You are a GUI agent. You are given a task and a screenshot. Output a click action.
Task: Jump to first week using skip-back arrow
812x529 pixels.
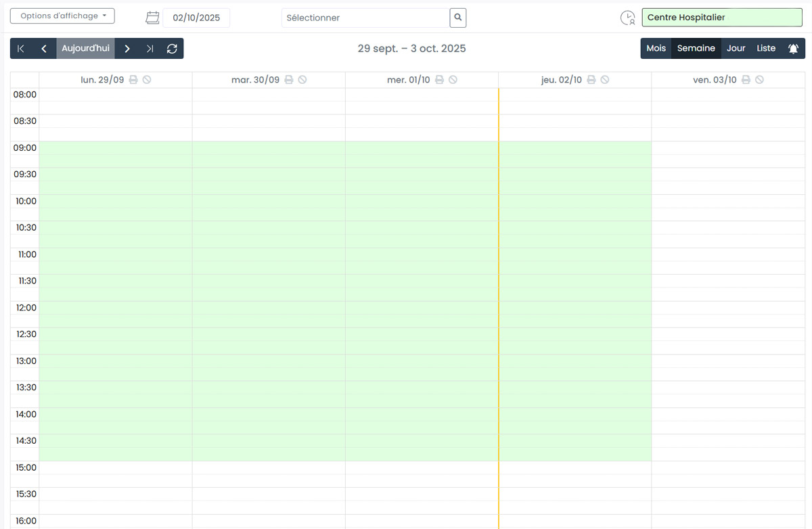[x=21, y=49]
